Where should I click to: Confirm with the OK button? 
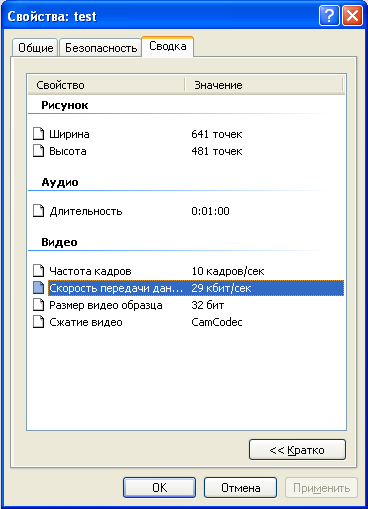[x=159, y=488]
